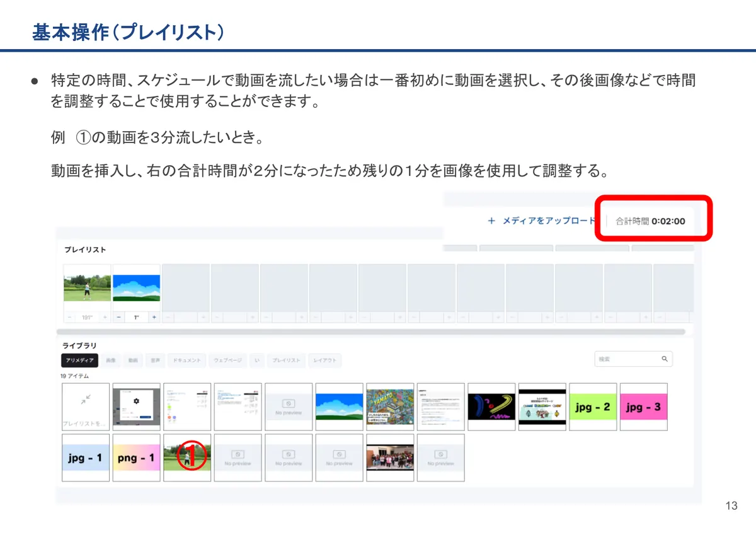Select the YAMATO illustration thumbnail

(390, 406)
